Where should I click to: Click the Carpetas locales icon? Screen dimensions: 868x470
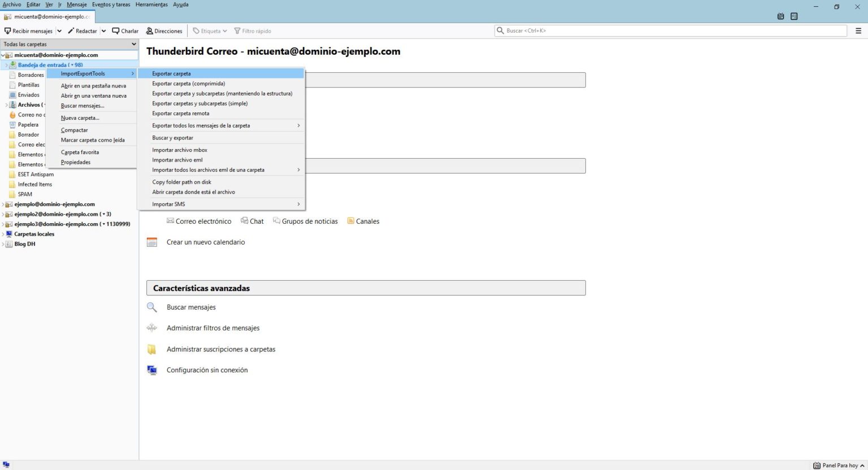(9, 234)
